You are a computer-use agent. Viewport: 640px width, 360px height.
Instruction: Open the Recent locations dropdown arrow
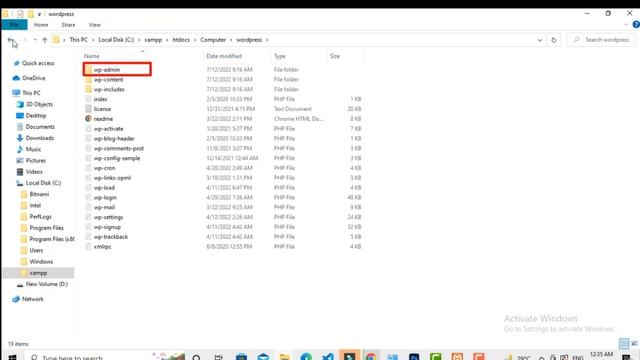tap(35, 40)
